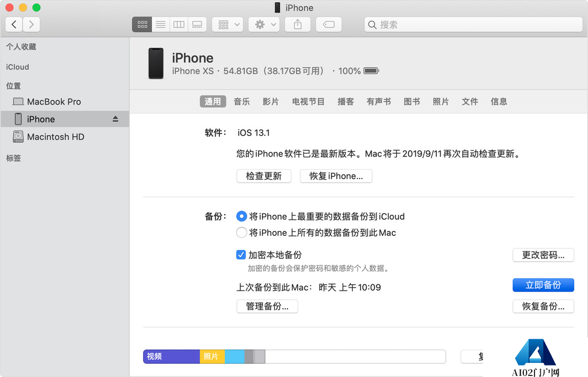Image resolution: width=588 pixels, height=377 pixels.
Task: Switch to the 有声书 tab
Action: point(379,102)
